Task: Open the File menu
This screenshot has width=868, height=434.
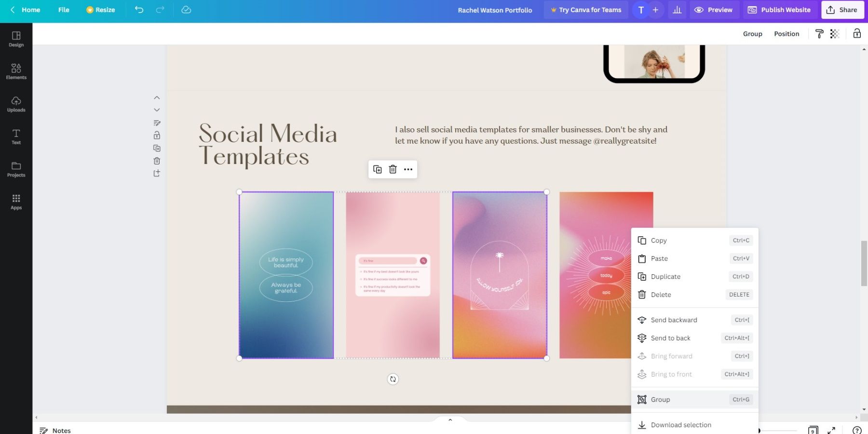Action: pyautogui.click(x=63, y=10)
